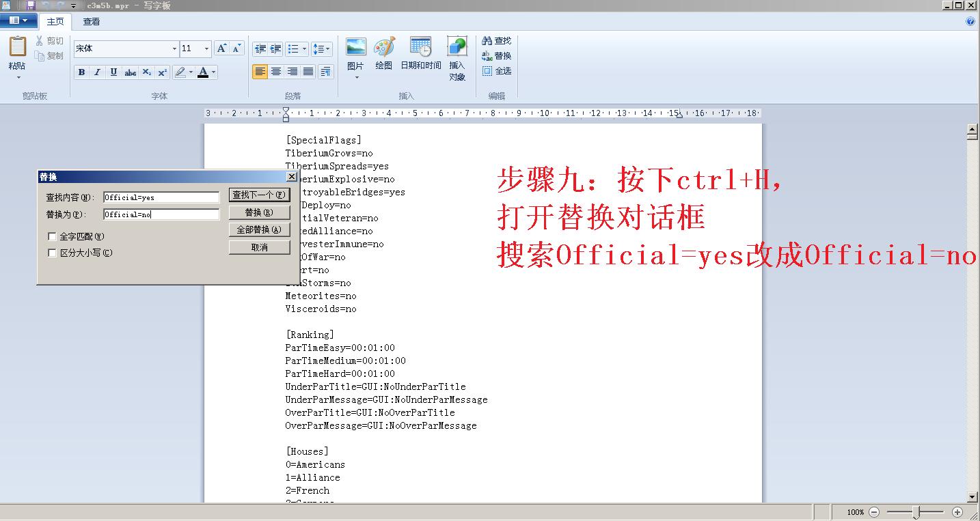The width and height of the screenshot is (980, 521).
Task: Close the Replace dialog with X
Action: pyautogui.click(x=291, y=177)
